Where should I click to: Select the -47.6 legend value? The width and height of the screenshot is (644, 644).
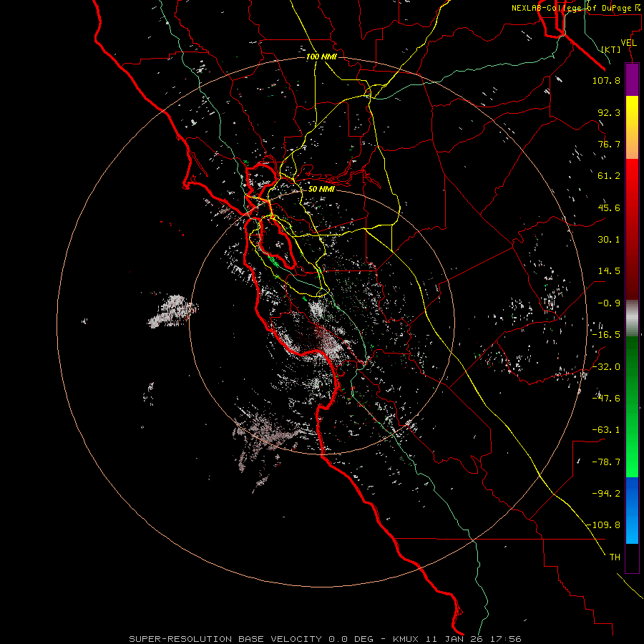[x=606, y=399]
